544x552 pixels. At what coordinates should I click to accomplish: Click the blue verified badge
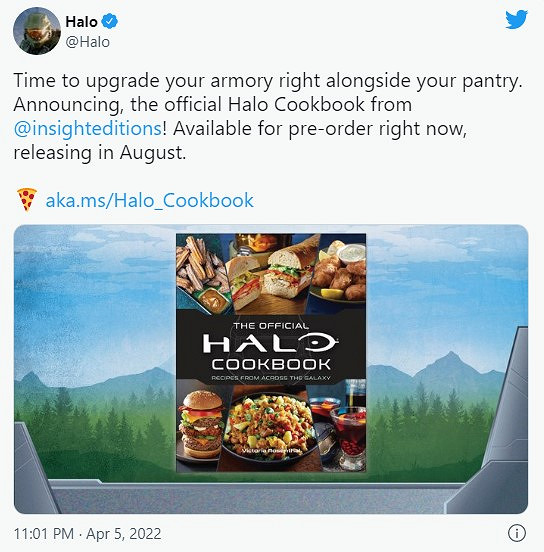[110, 21]
